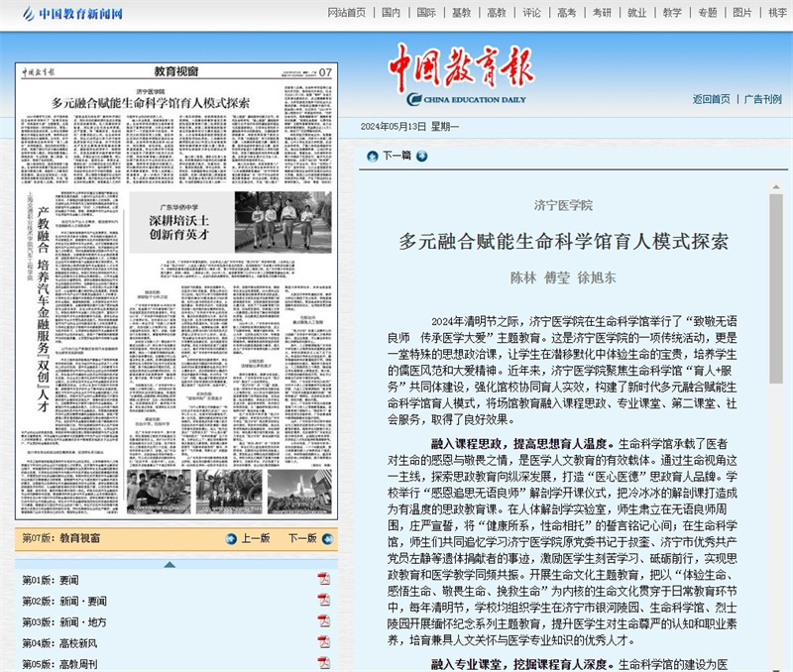Open the PDF icon for 第05版
This screenshot has width=793, height=672.
(x=324, y=663)
